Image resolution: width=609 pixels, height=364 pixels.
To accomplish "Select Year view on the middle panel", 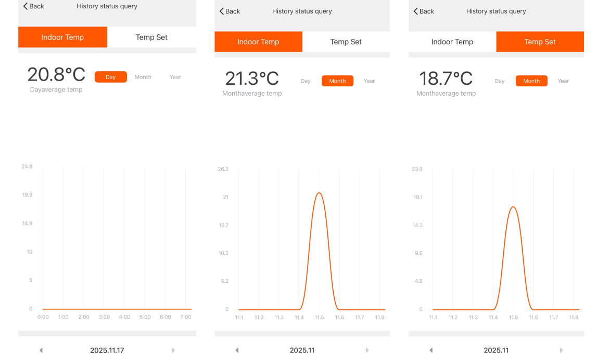I will point(370,81).
